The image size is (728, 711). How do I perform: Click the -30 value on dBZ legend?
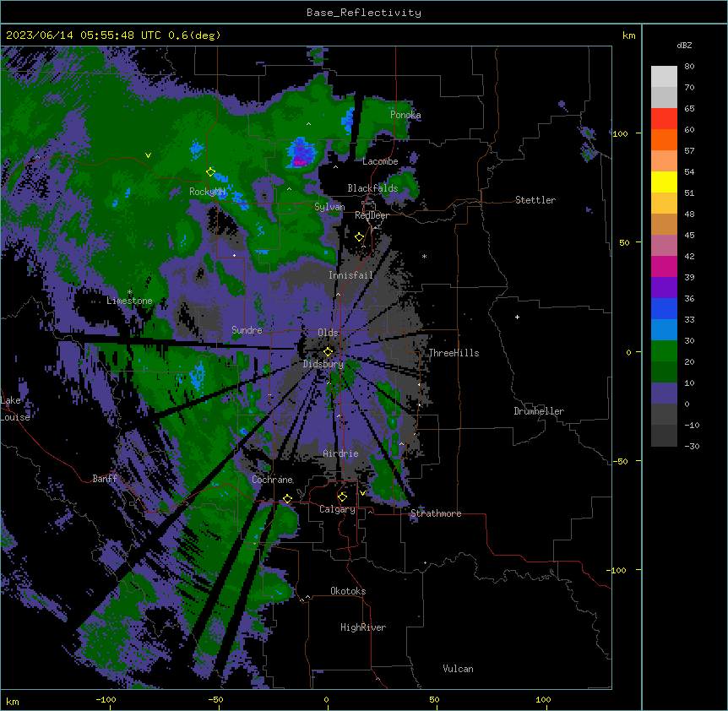[x=692, y=447]
